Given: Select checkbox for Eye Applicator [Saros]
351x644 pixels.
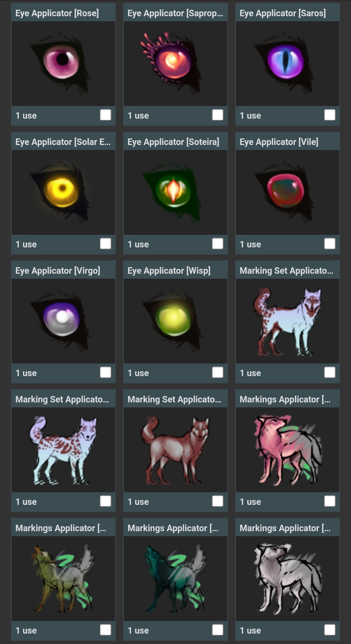Looking at the screenshot, I should point(330,115).
